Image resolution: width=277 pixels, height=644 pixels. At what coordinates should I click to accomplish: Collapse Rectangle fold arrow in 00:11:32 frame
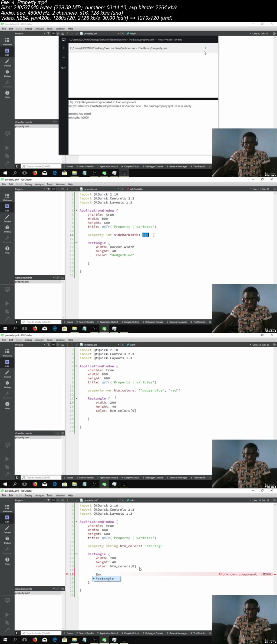click(x=77, y=554)
